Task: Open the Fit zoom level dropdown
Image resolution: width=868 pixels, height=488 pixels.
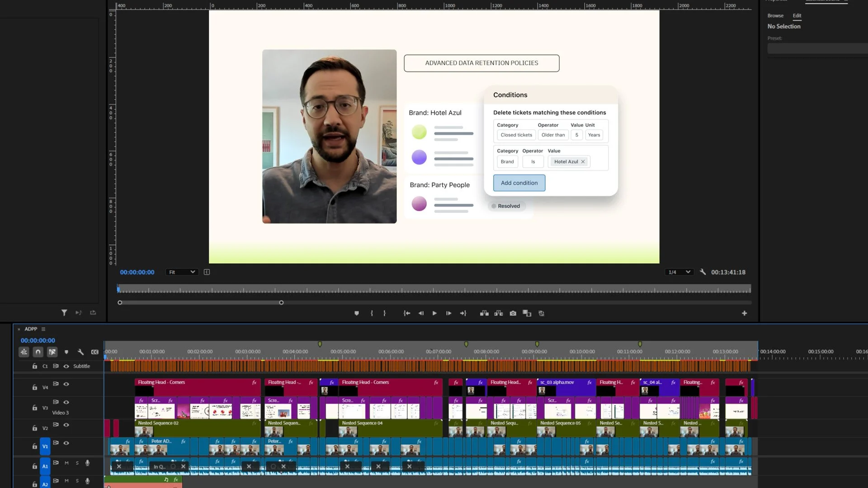Action: (182, 272)
